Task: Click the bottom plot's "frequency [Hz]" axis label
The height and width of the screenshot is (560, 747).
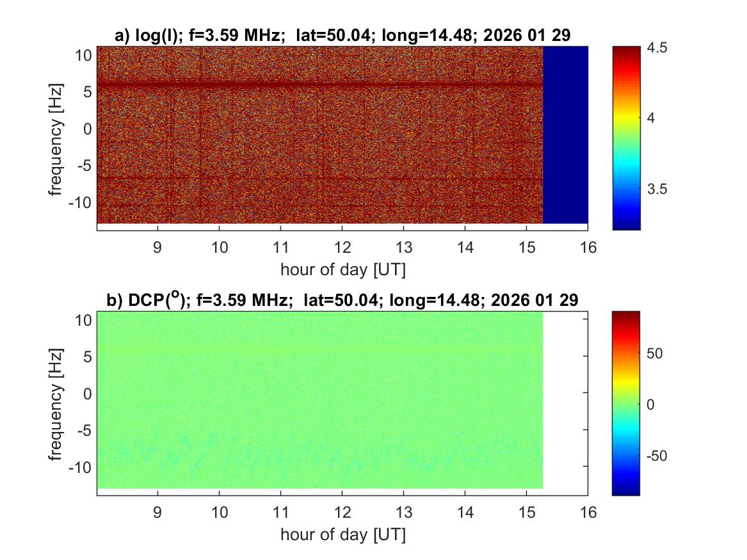Action: pos(58,400)
